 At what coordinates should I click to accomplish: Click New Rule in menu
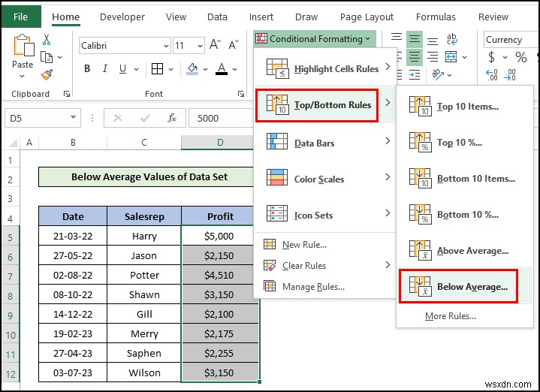coord(325,245)
